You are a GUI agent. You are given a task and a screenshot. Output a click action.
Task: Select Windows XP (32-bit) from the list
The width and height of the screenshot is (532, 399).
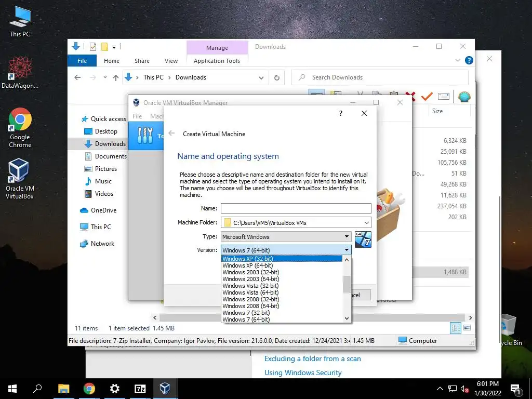point(282,259)
